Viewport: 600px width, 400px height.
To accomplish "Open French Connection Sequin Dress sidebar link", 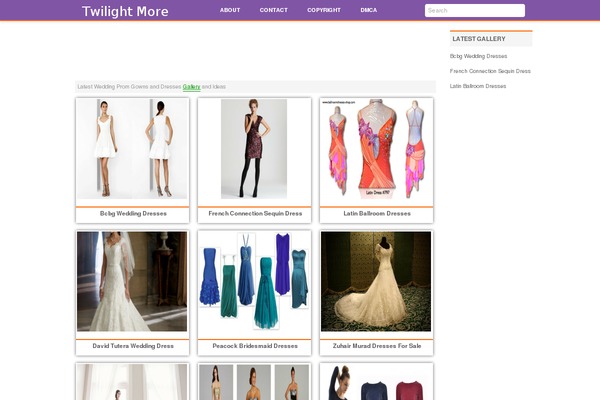I will (x=490, y=71).
